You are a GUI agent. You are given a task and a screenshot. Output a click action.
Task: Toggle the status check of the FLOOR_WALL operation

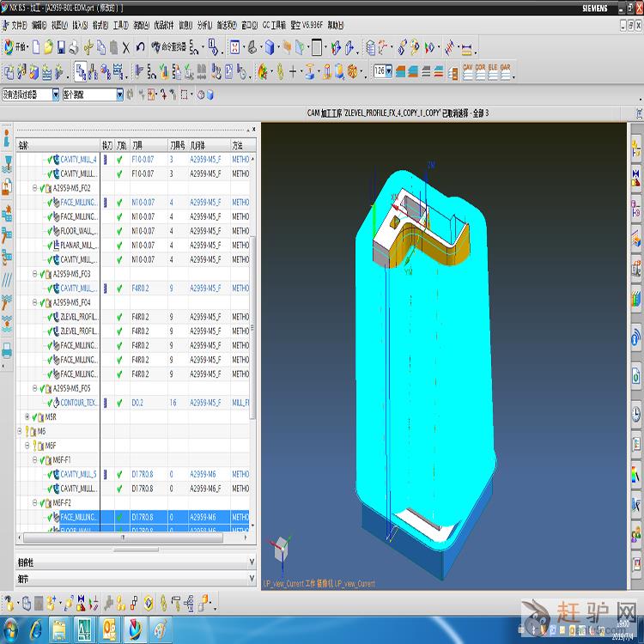[50, 231]
